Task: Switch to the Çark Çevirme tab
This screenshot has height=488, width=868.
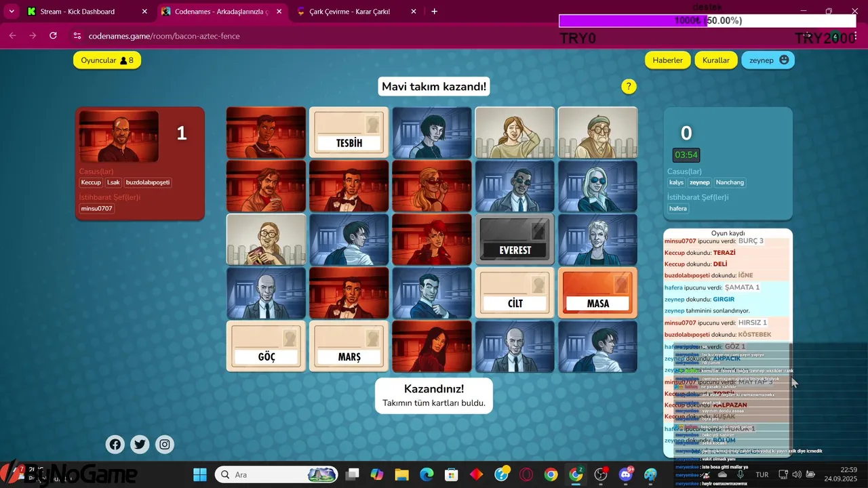Action: (x=349, y=12)
